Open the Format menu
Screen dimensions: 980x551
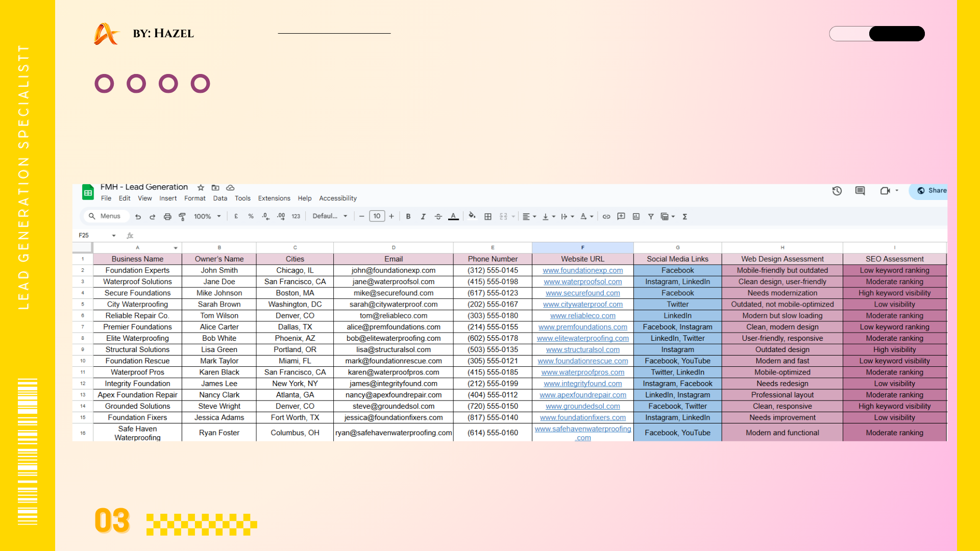194,198
